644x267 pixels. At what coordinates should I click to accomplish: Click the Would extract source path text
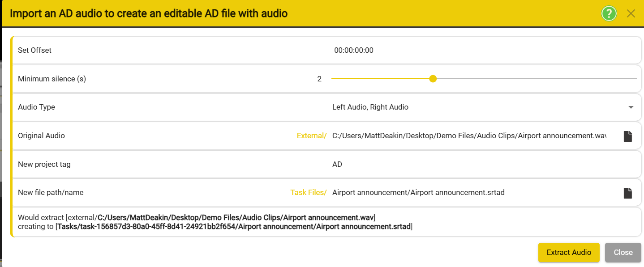pyautogui.click(x=197, y=218)
